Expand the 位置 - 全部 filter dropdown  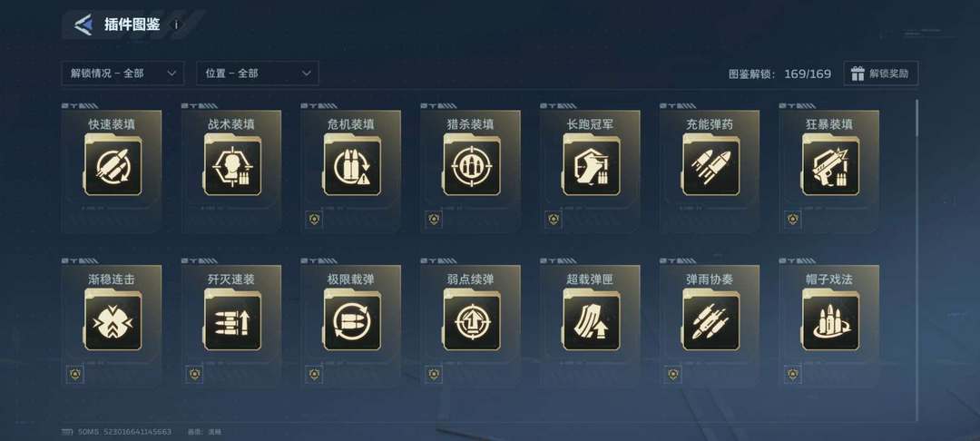click(x=258, y=73)
